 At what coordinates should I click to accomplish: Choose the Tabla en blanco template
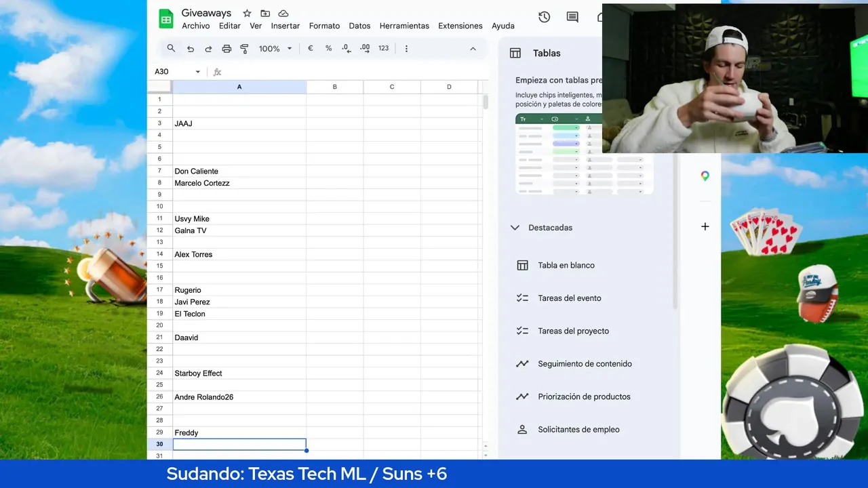click(x=566, y=265)
